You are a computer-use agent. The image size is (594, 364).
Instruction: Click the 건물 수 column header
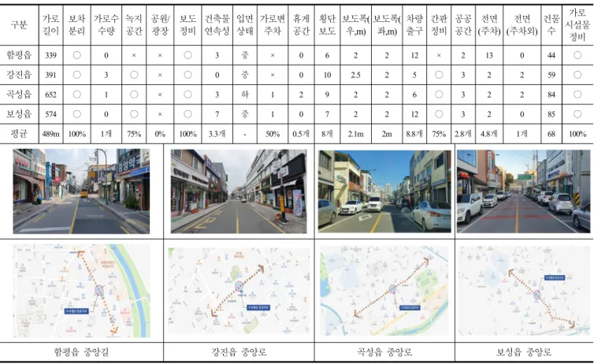pos(551,25)
